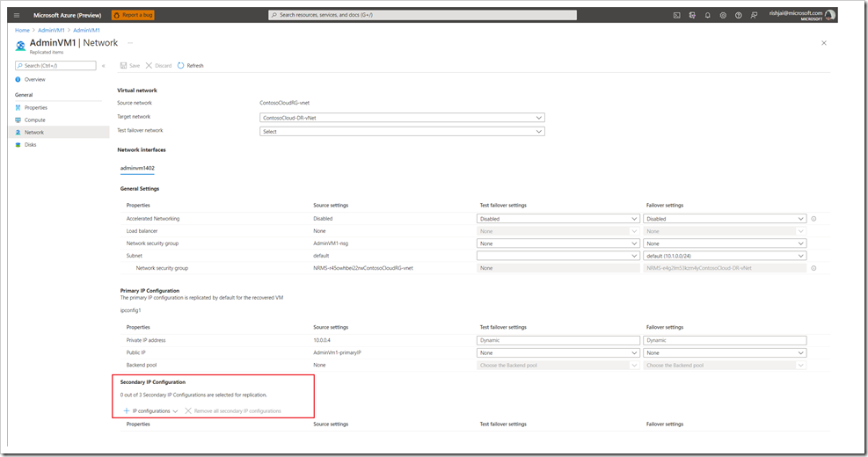868x457 pixels.
Task: Open Cloud Shell from the top bar
Action: [x=676, y=16]
